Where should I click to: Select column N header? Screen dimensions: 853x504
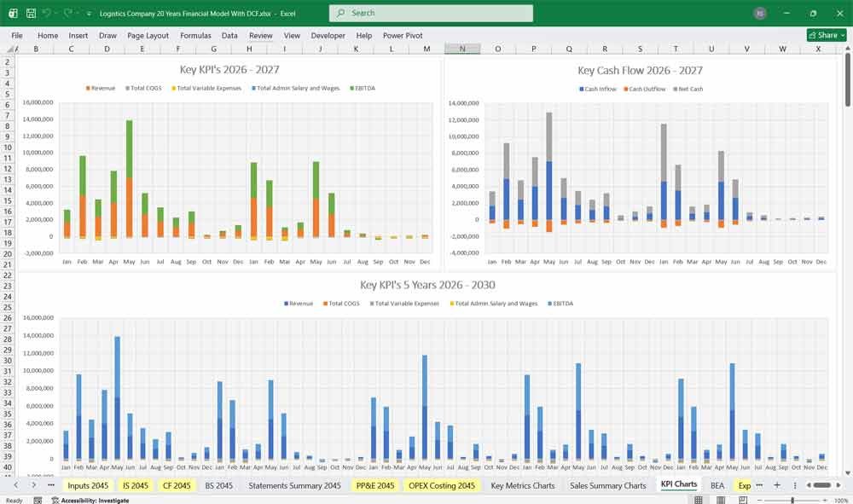pyautogui.click(x=461, y=49)
